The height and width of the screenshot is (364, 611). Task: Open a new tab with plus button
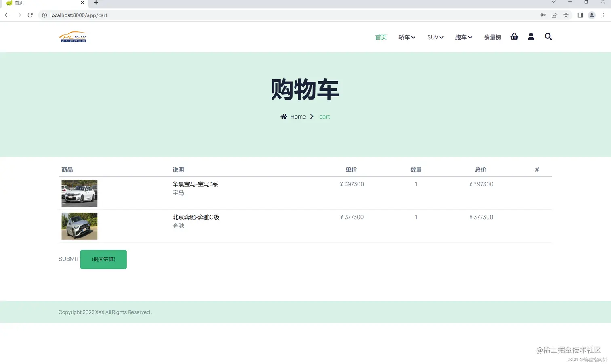point(96,3)
